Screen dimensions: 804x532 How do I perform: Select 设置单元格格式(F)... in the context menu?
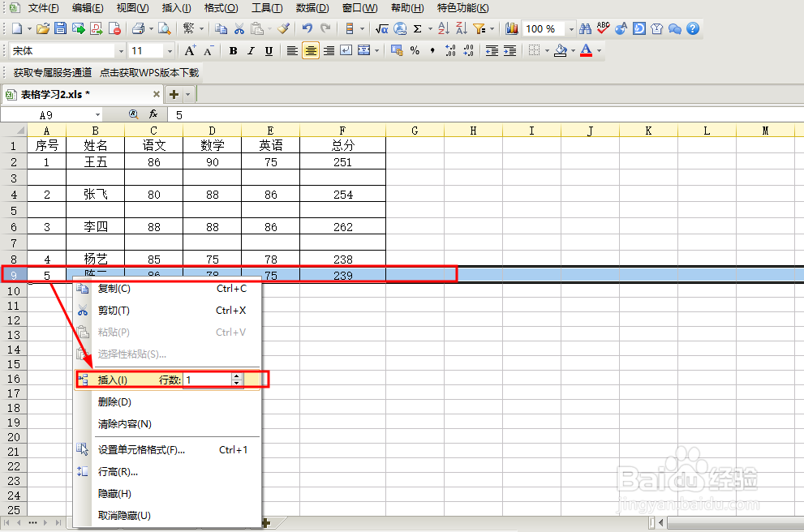tap(169, 449)
